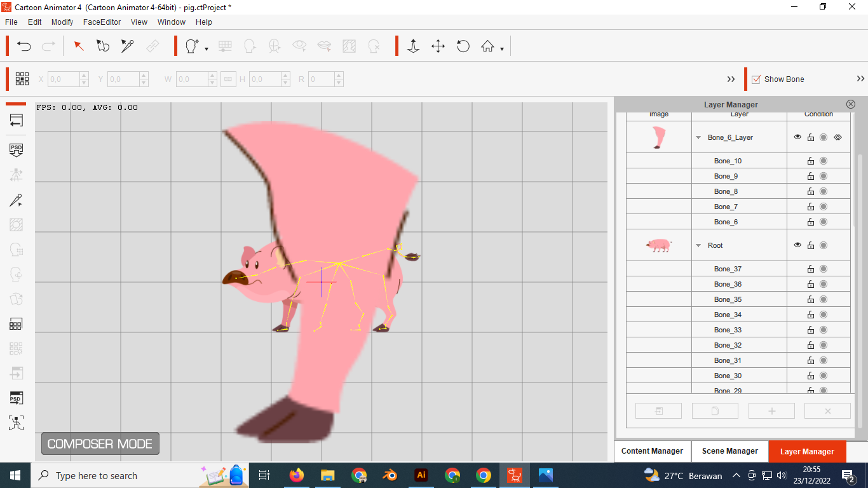Open the Sprite Editor grid icon in sidebar
This screenshot has width=868, height=488.
pos(17,324)
